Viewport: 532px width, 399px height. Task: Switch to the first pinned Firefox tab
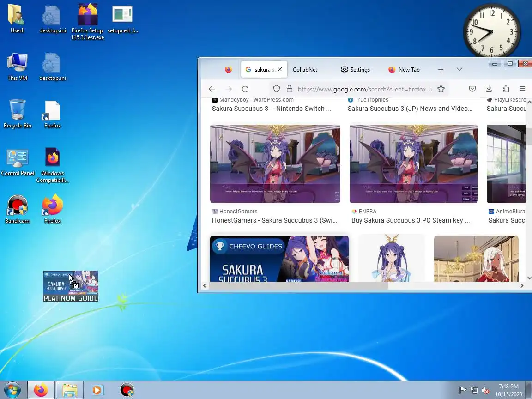228,69
